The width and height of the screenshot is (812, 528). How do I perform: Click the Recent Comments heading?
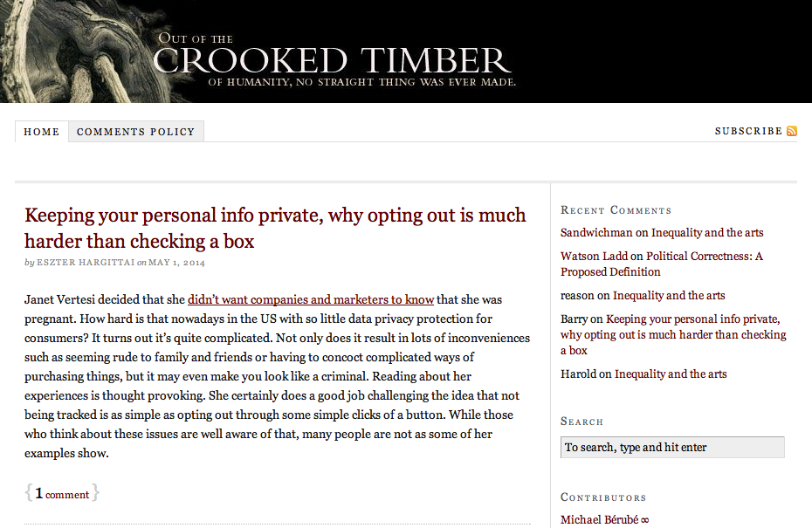click(x=616, y=209)
